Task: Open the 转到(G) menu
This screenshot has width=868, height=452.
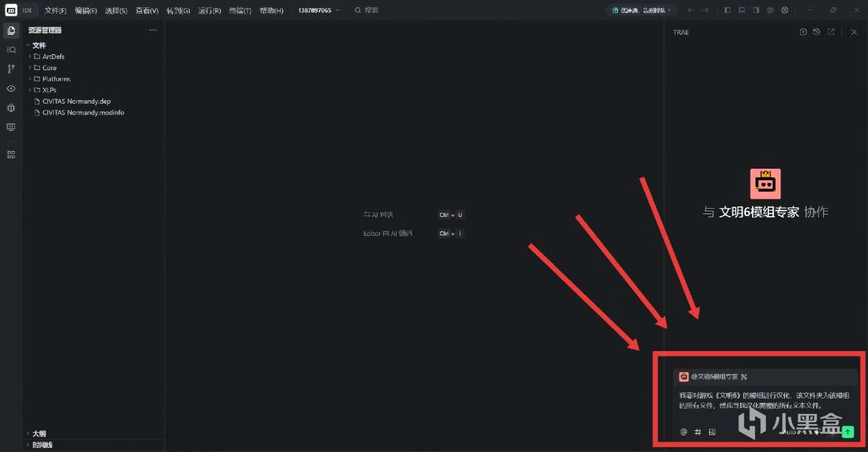Action: 178,10
